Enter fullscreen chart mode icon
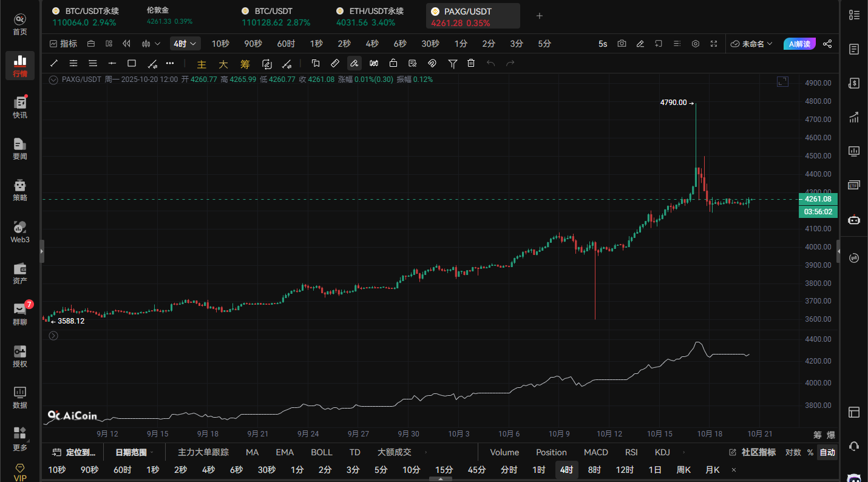Screen dimensions: 868x482 pos(714,44)
